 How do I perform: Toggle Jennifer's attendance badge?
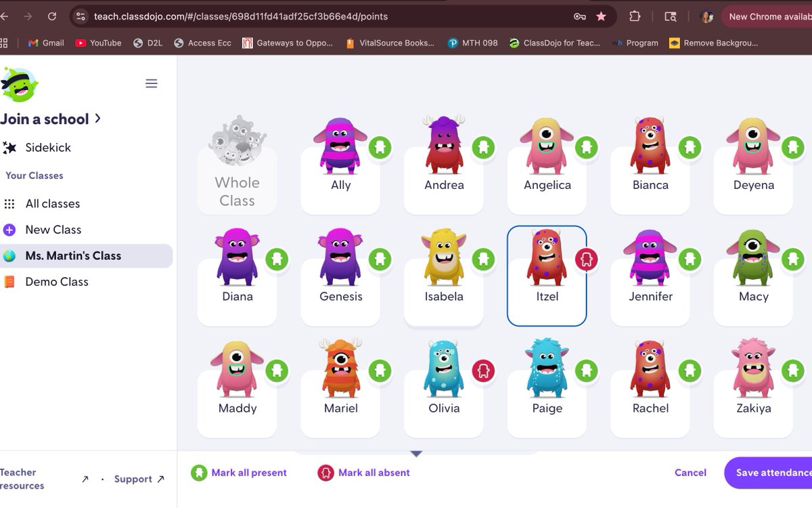[x=690, y=259]
